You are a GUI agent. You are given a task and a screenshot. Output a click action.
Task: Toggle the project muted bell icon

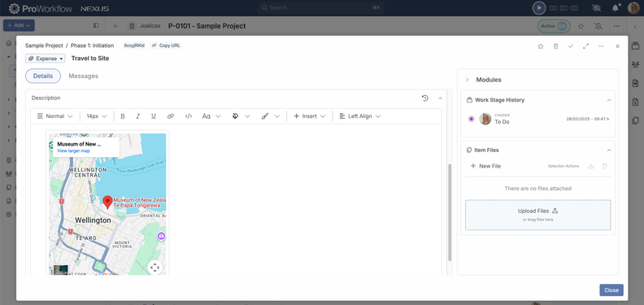(x=598, y=26)
